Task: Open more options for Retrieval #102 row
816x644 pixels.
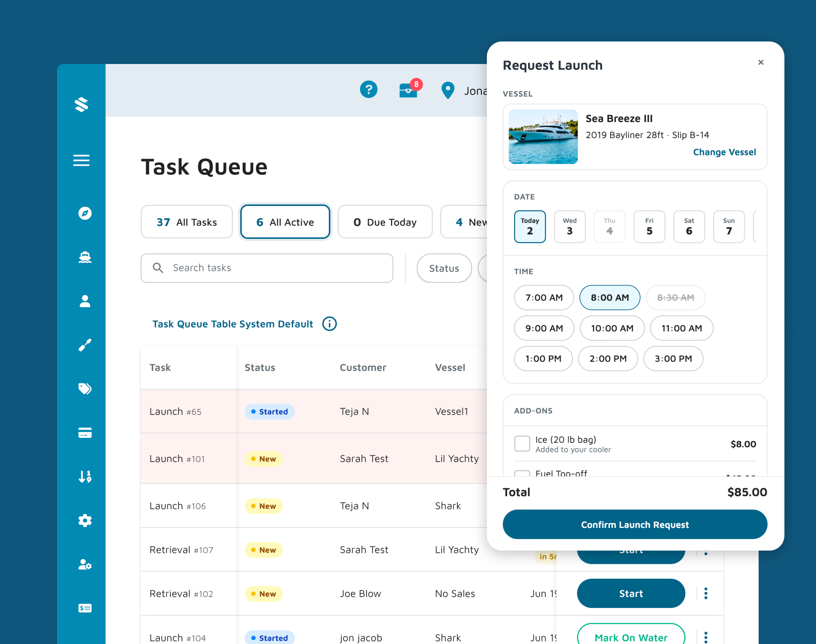Action: 706,593
